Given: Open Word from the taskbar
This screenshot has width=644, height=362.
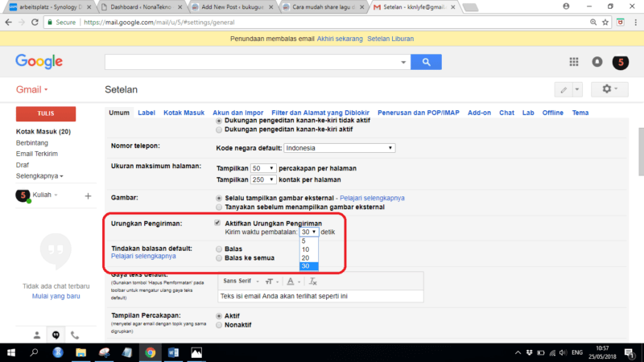Looking at the screenshot, I should pyautogui.click(x=173, y=352).
